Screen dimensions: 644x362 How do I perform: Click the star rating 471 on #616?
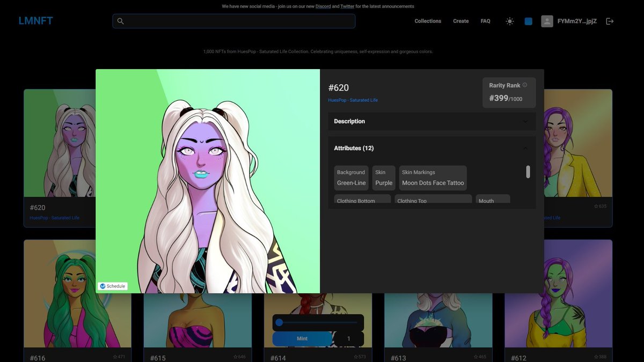point(119,357)
